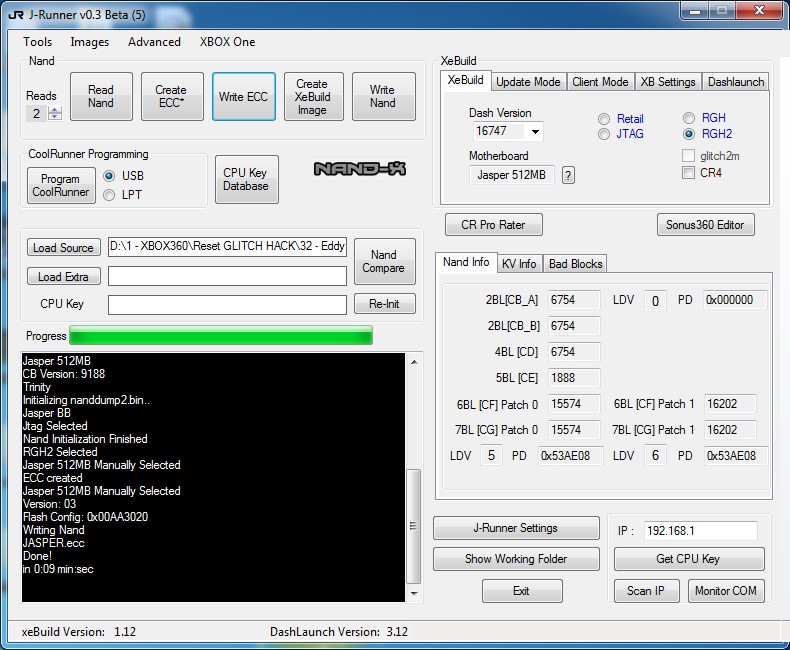Click the Monitor COM button
Viewport: 790px width, 650px height.
click(726, 591)
